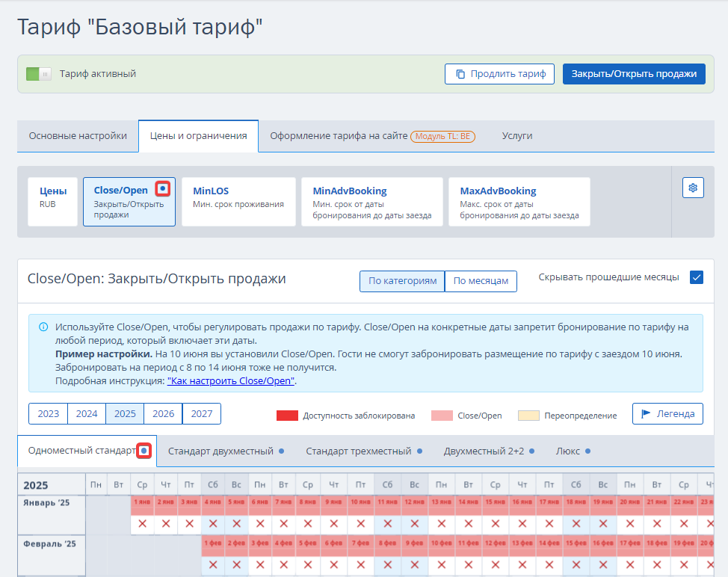Click the dot beside Стандарт двухместный

[281, 451]
